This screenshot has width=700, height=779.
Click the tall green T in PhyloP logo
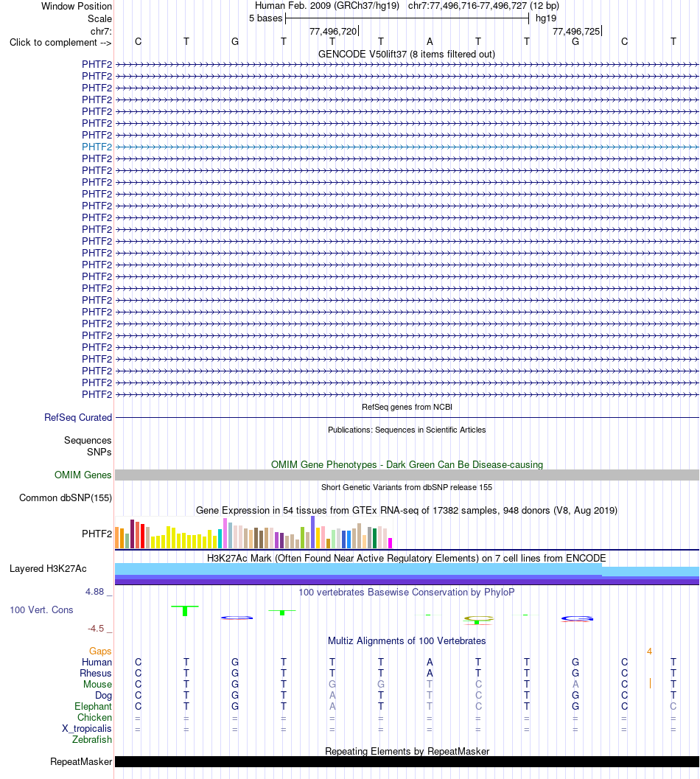pyautogui.click(x=185, y=610)
